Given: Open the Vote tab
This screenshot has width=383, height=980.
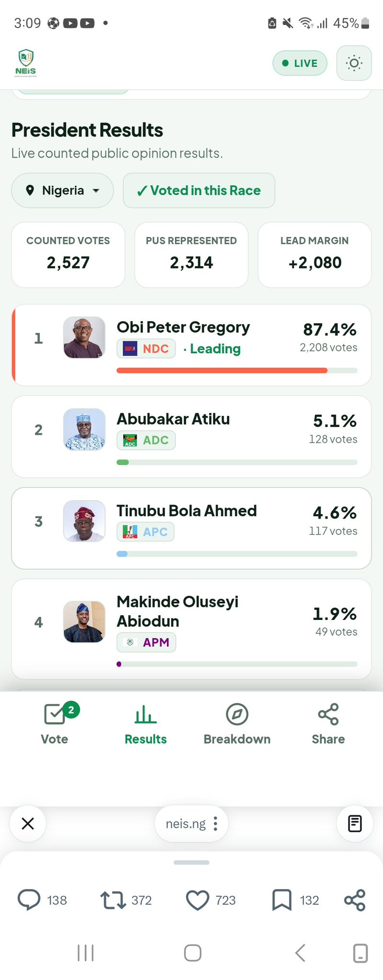Looking at the screenshot, I should (x=55, y=724).
